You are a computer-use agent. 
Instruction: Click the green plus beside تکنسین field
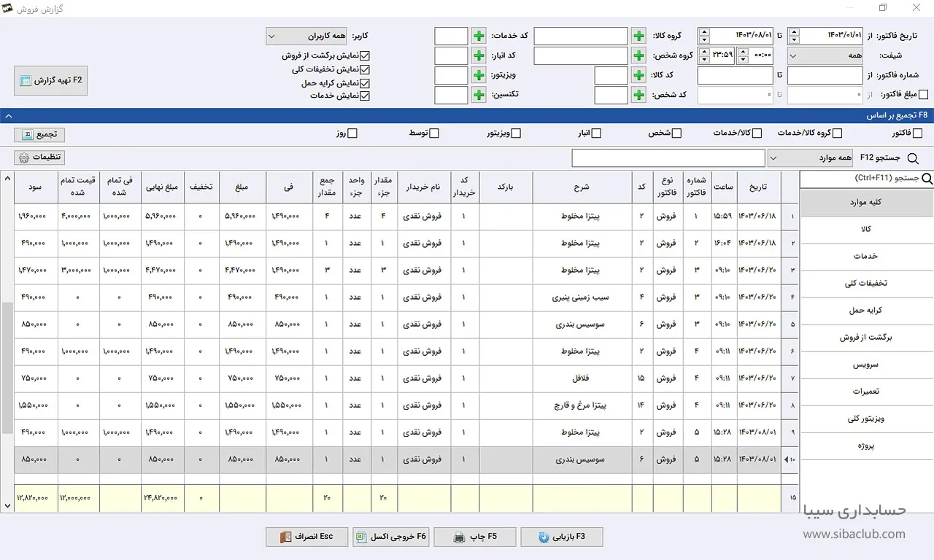pos(479,96)
